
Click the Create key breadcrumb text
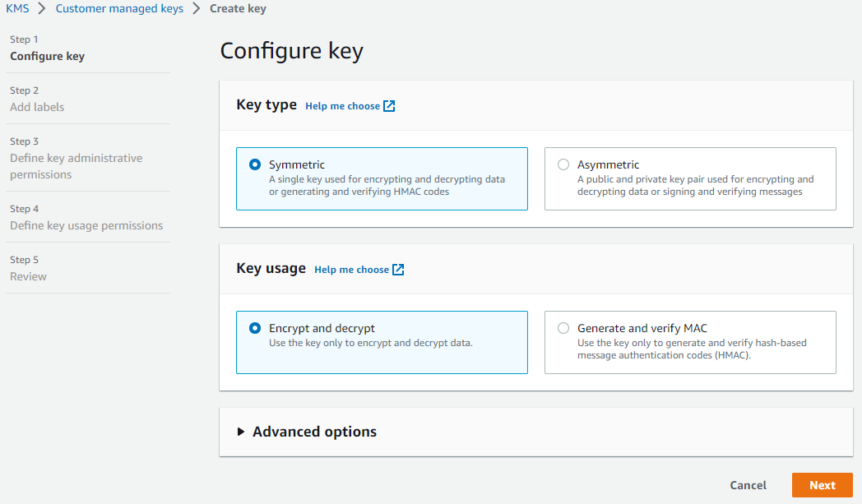[237, 8]
